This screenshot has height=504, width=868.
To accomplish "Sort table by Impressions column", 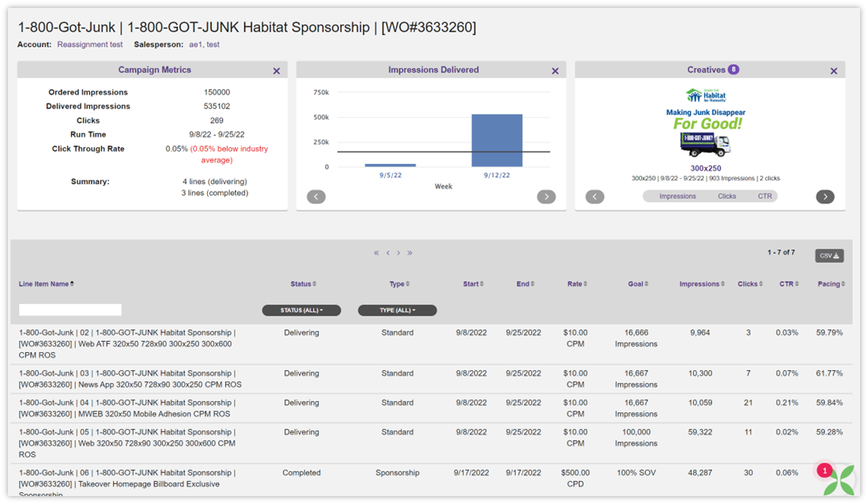I will click(x=702, y=284).
